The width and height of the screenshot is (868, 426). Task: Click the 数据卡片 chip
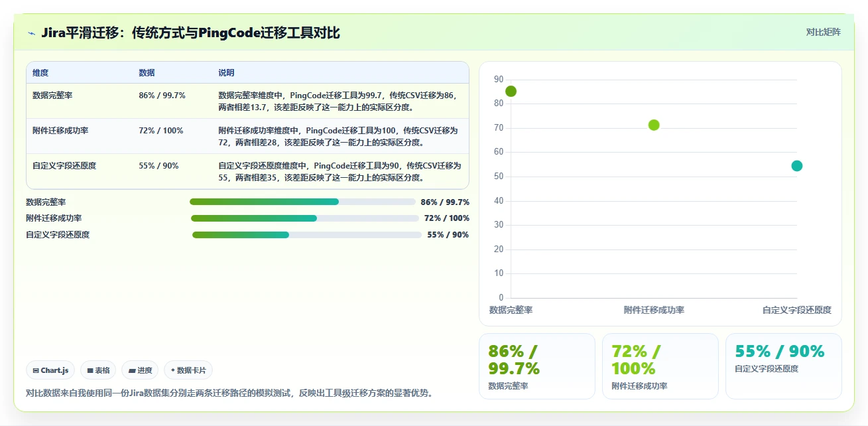pos(188,370)
